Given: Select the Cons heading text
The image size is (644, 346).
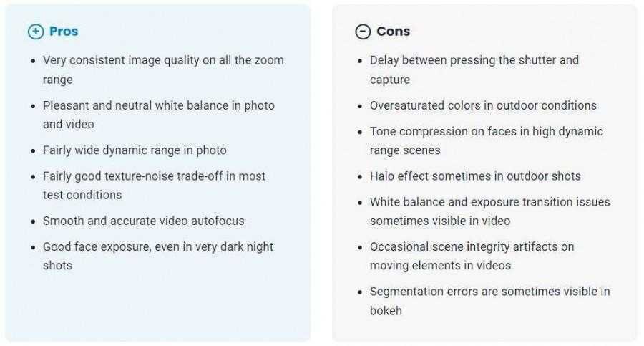Looking at the screenshot, I should [x=393, y=32].
